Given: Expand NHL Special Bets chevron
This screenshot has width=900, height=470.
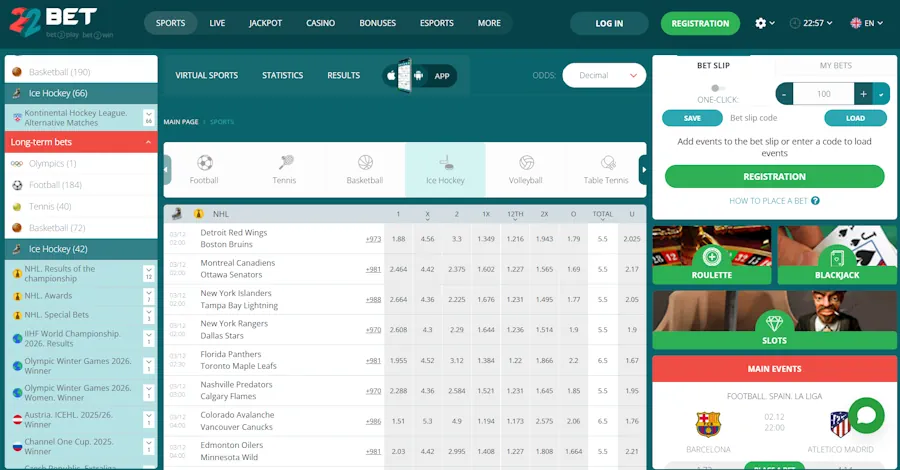Looking at the screenshot, I should (149, 315).
